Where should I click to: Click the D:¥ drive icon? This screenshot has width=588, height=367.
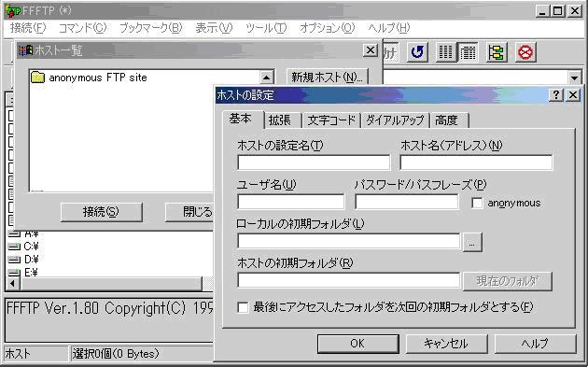coord(14,260)
